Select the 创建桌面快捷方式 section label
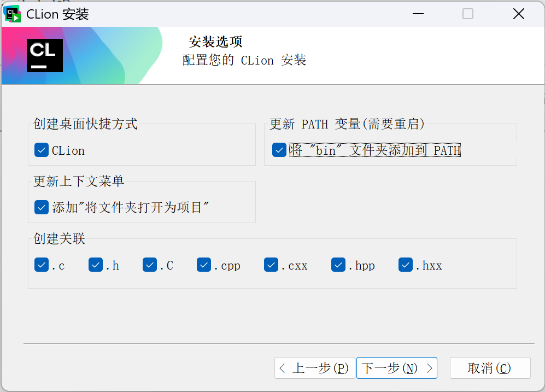 coord(84,124)
